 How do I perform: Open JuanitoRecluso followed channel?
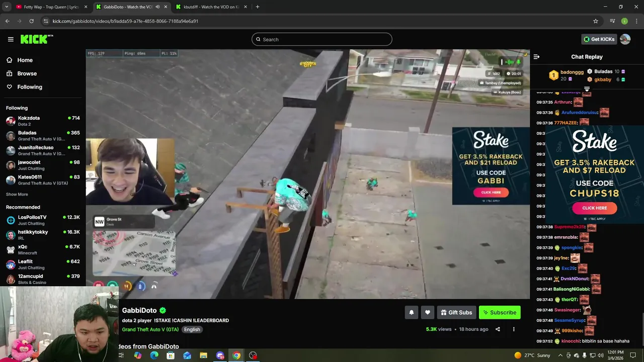[43, 150]
